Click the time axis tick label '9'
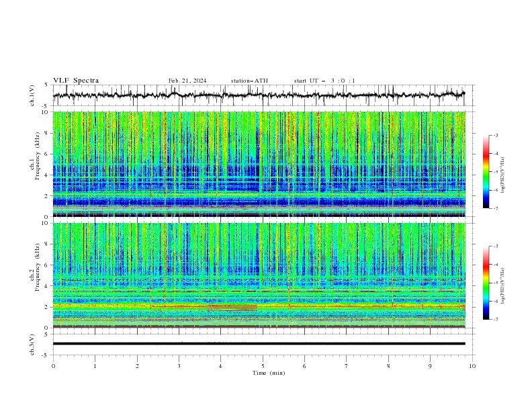The width and height of the screenshot is (532, 411). 430,366
